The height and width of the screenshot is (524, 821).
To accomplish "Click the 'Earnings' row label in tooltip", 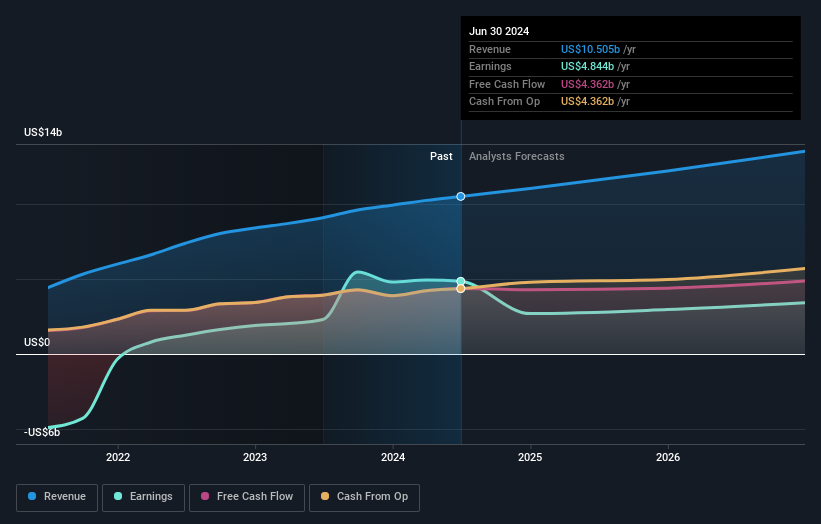I will tap(490, 66).
